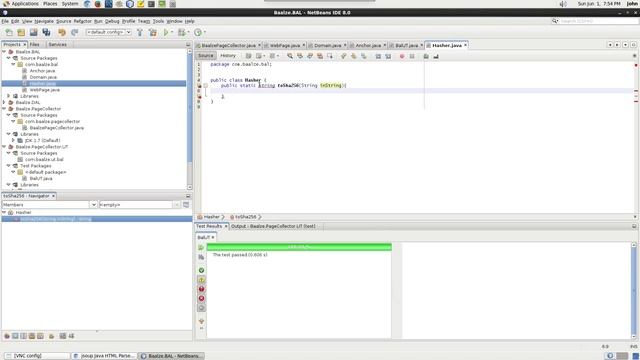640x360 pixels.
Task: Toggle the Show Failed warning filter
Action: (x=201, y=280)
